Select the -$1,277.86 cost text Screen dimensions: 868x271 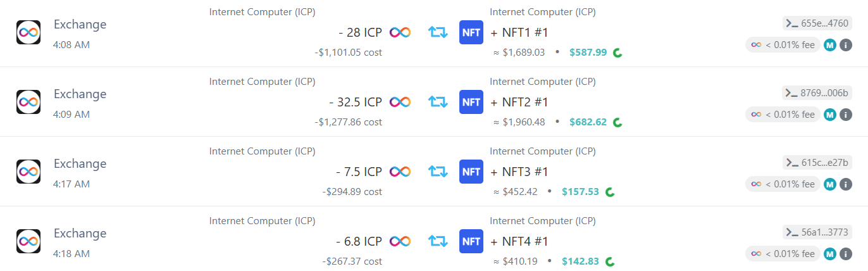coord(348,122)
